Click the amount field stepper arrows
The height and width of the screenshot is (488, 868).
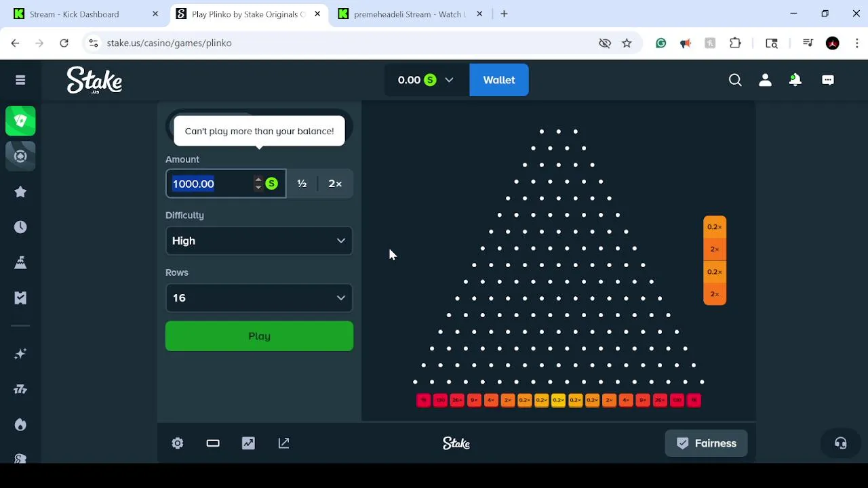pos(258,184)
